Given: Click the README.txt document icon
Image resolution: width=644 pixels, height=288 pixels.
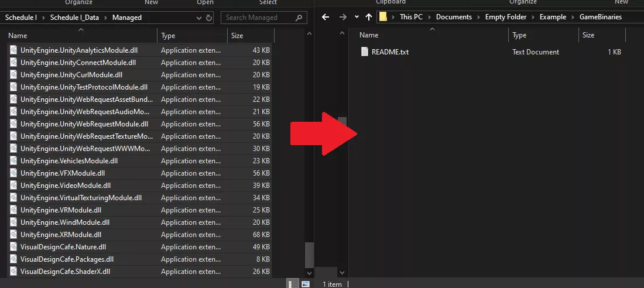Looking at the screenshot, I should pyautogui.click(x=364, y=52).
